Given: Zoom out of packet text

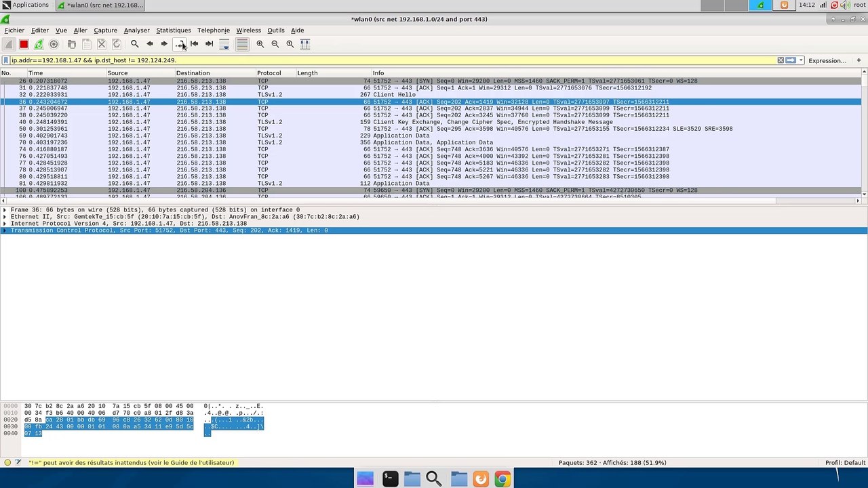Looking at the screenshot, I should click(275, 44).
